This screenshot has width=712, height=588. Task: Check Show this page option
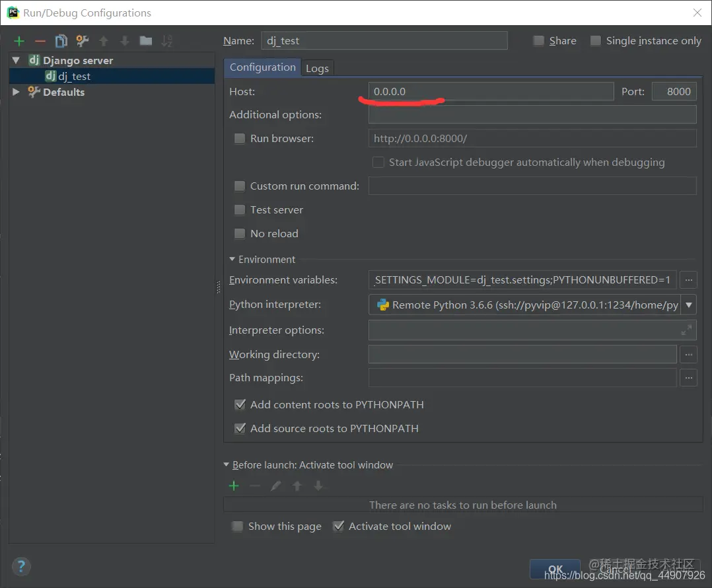237,527
